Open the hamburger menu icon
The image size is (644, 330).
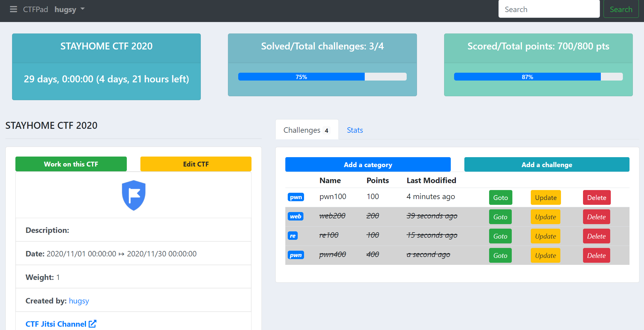(13, 9)
